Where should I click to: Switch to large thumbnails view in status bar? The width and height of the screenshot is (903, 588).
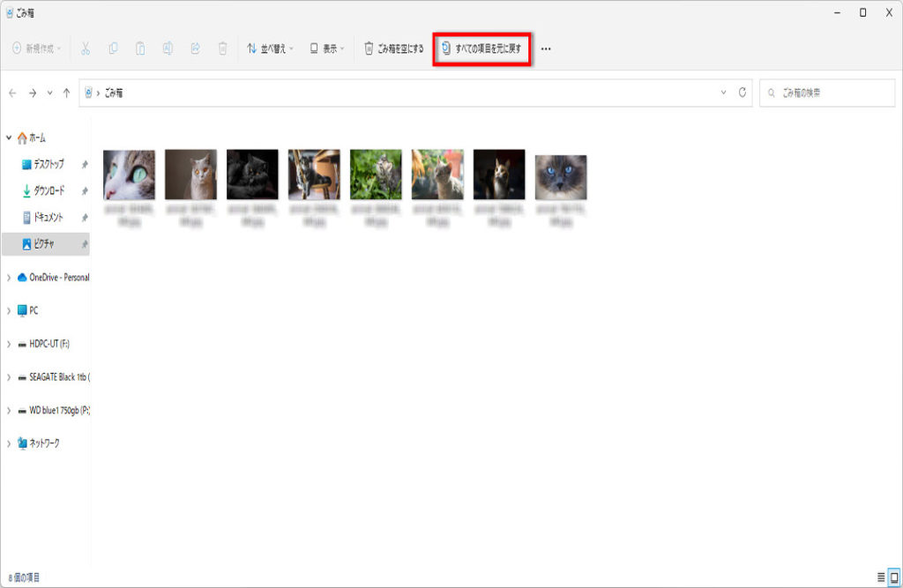893,577
